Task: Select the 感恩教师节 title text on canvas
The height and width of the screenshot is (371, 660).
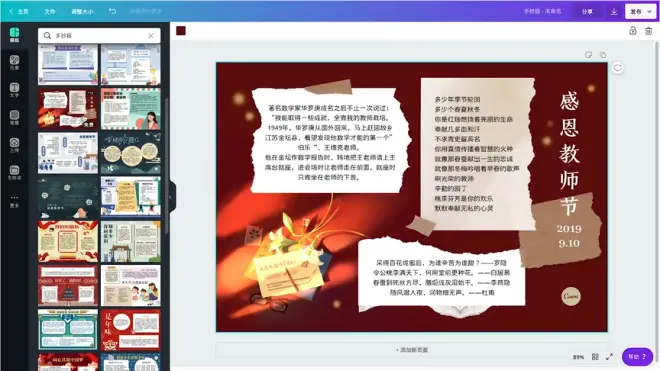Action: point(570,153)
